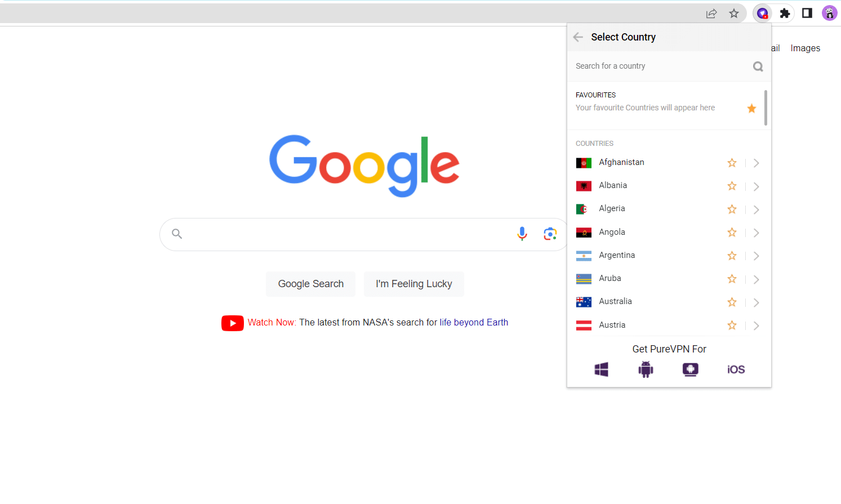The width and height of the screenshot is (841, 504).
Task: Open the Chrome extensions puzzle icon
Action: click(x=785, y=14)
